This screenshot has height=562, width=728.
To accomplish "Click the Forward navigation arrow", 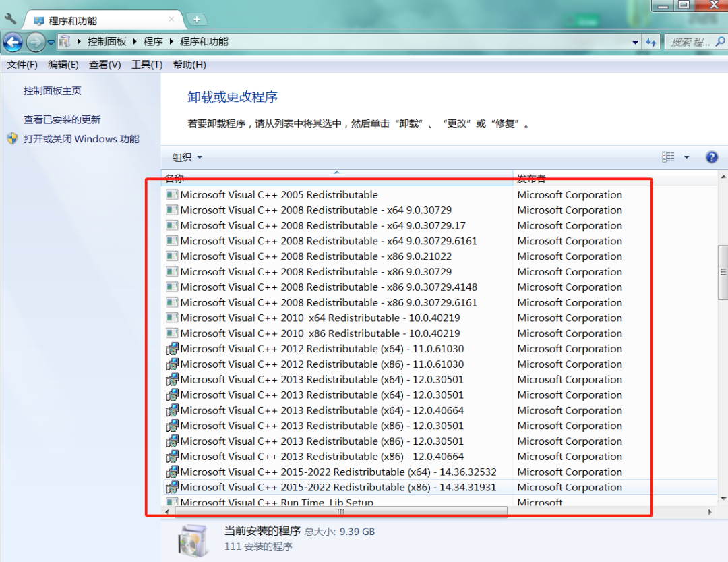I will click(35, 43).
